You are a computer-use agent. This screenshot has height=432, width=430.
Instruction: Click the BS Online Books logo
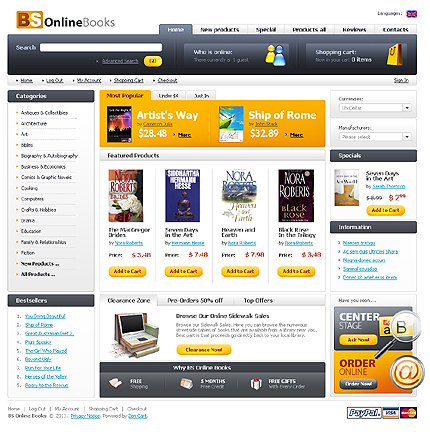[x=65, y=20]
